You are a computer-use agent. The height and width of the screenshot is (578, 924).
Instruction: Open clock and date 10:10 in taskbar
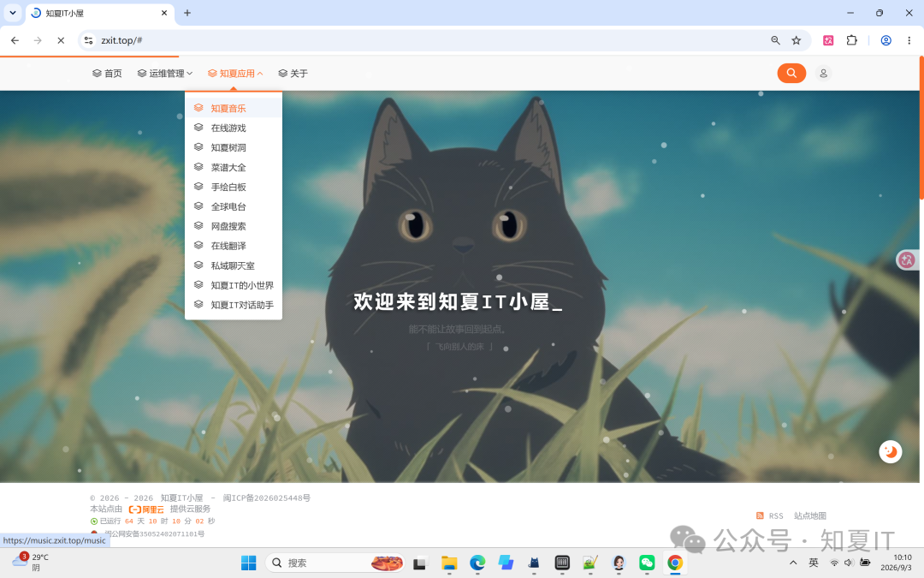click(x=896, y=562)
